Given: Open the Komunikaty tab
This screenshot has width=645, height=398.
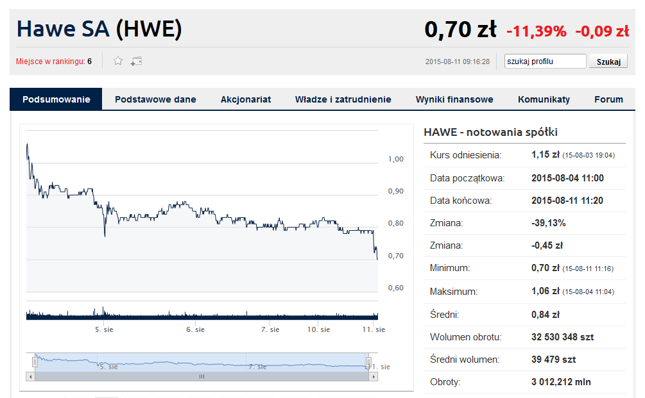Looking at the screenshot, I should point(544,99).
